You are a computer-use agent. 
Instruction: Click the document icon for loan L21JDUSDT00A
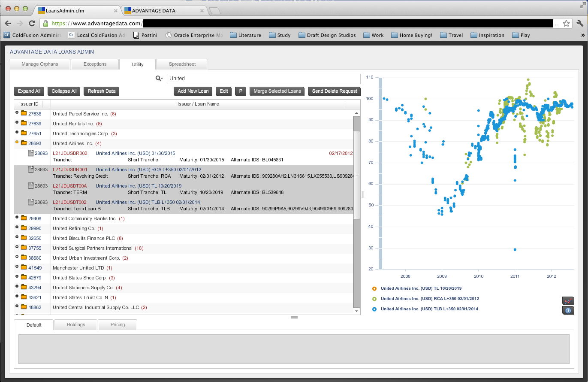(x=30, y=186)
